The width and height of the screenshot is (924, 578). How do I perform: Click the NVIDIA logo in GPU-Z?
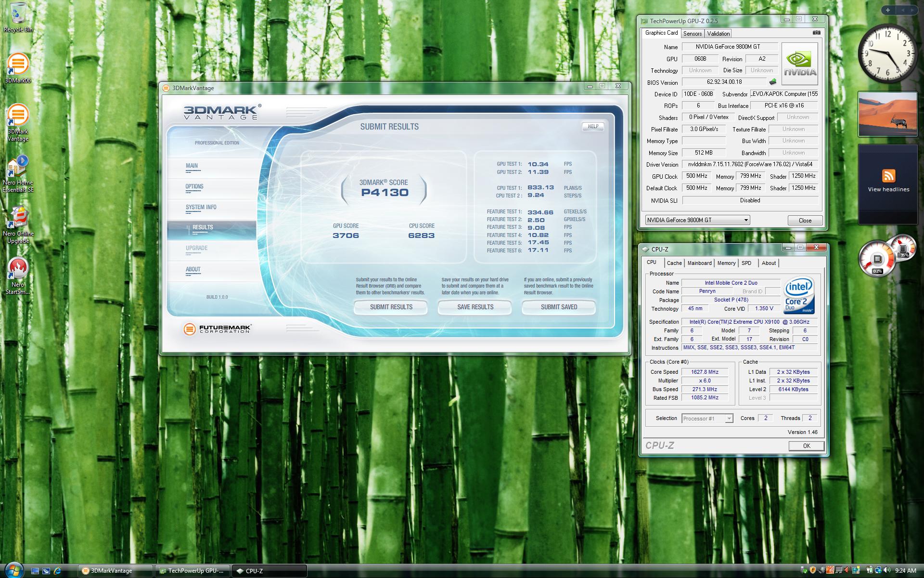[799, 64]
